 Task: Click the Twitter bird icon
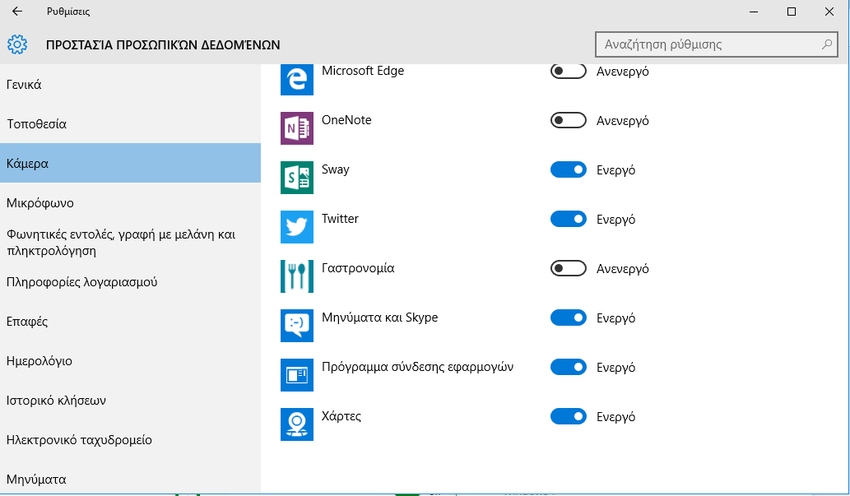(x=298, y=227)
